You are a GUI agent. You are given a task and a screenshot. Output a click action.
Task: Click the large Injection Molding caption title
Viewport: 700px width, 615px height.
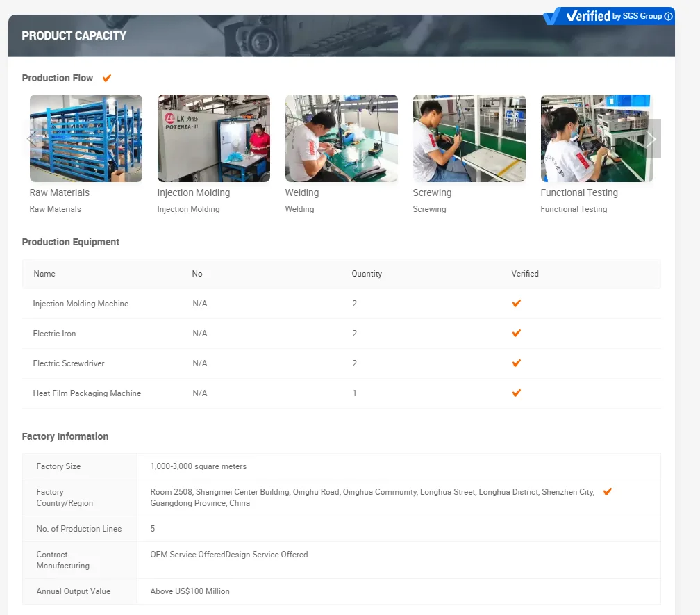pyautogui.click(x=194, y=193)
